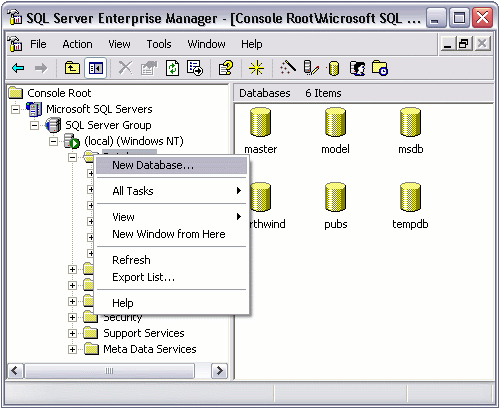Click the New starburst toolbar icon

pyautogui.click(x=256, y=68)
